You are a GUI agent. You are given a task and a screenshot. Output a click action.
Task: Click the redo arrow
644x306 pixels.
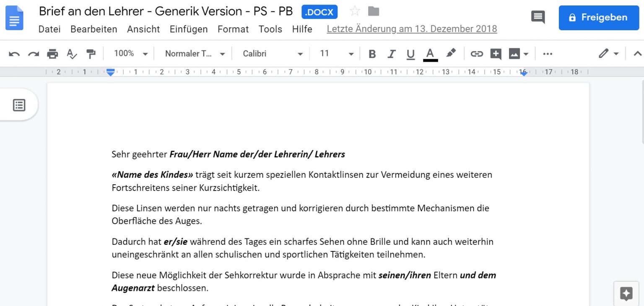click(x=33, y=54)
